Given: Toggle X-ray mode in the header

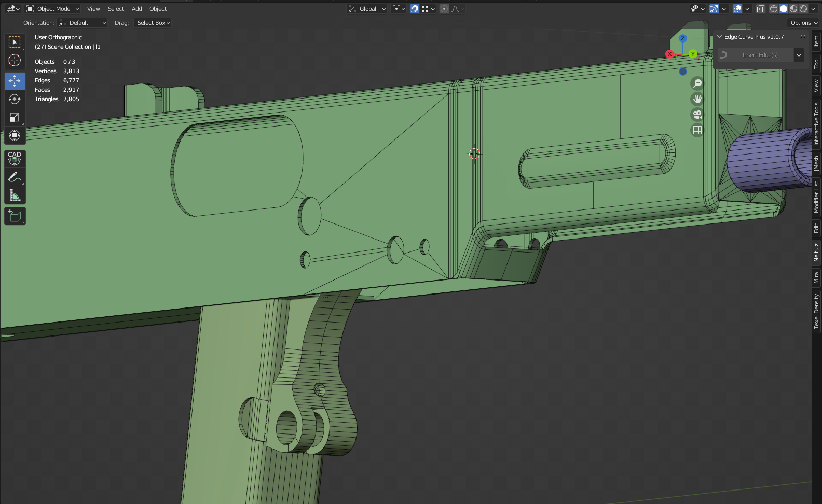Looking at the screenshot, I should pos(760,9).
